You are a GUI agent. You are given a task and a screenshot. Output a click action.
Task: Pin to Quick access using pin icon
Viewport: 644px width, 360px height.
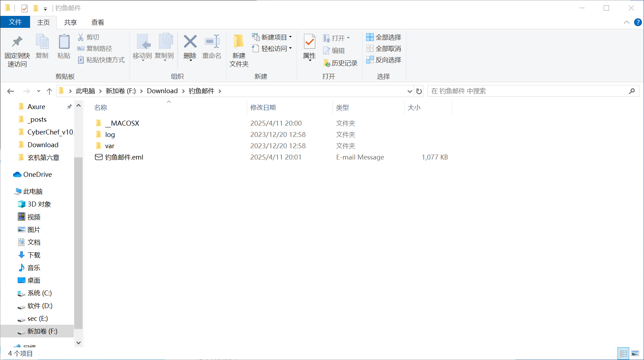pos(17,42)
